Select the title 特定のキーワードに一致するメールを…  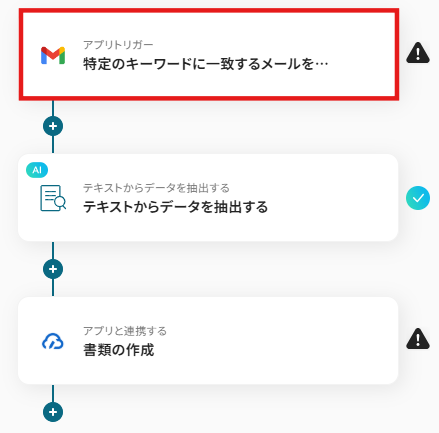pos(206,64)
